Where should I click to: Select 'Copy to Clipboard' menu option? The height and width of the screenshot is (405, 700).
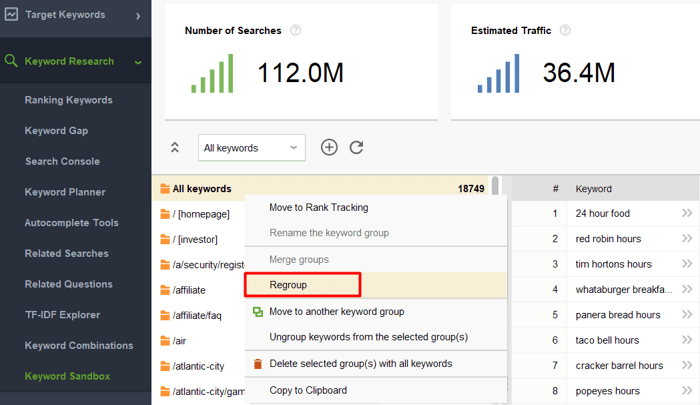(308, 390)
